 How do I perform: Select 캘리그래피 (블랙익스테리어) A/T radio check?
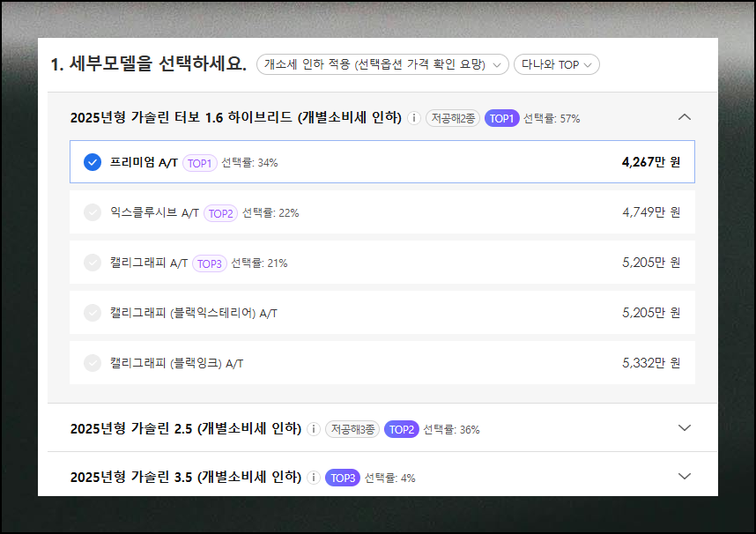pos(93,313)
